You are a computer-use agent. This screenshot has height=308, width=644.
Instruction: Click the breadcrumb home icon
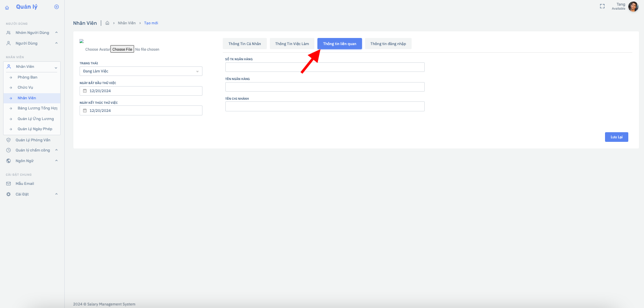pos(107,23)
